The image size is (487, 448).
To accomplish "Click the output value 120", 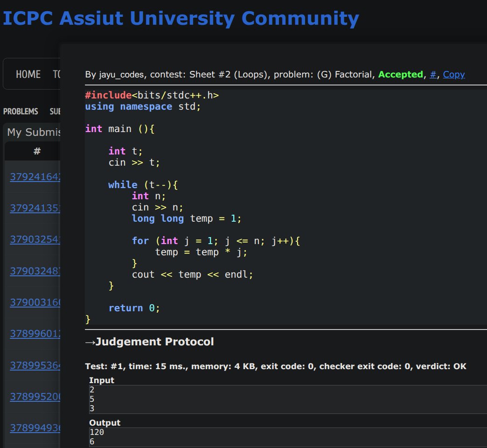I will click(x=97, y=432).
